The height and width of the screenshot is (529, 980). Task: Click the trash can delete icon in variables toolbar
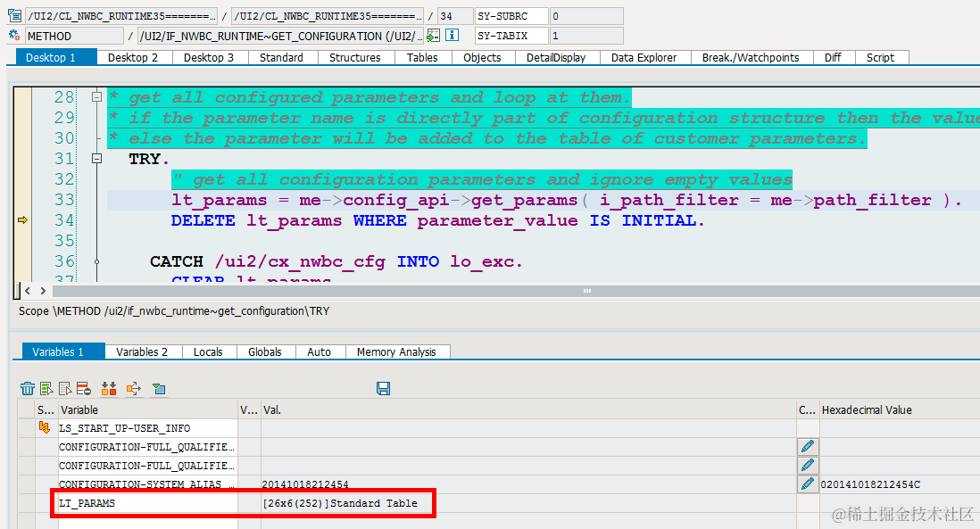[x=28, y=388]
